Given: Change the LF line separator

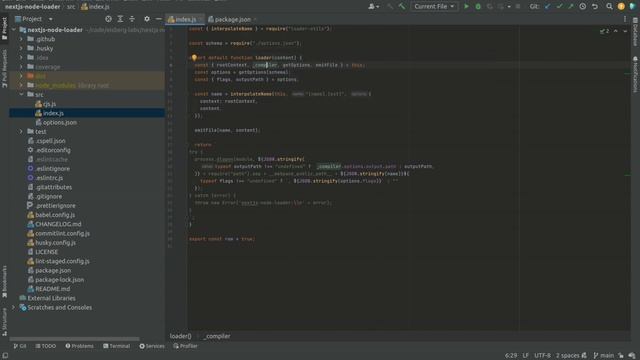Looking at the screenshot, I should (526, 356).
